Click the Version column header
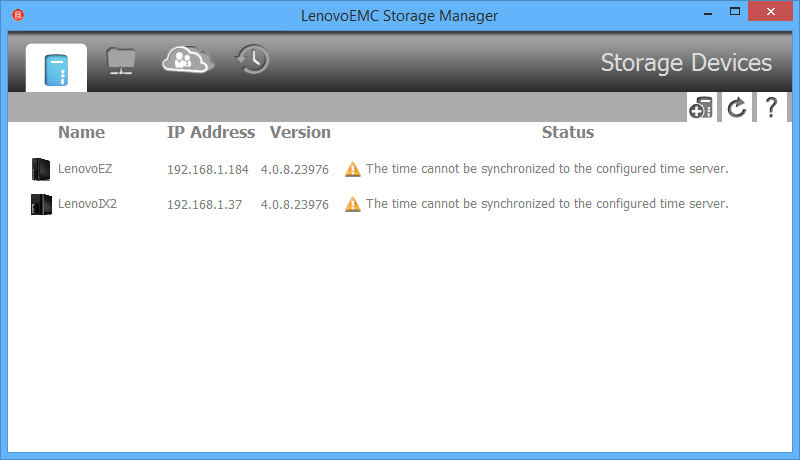 (300, 132)
